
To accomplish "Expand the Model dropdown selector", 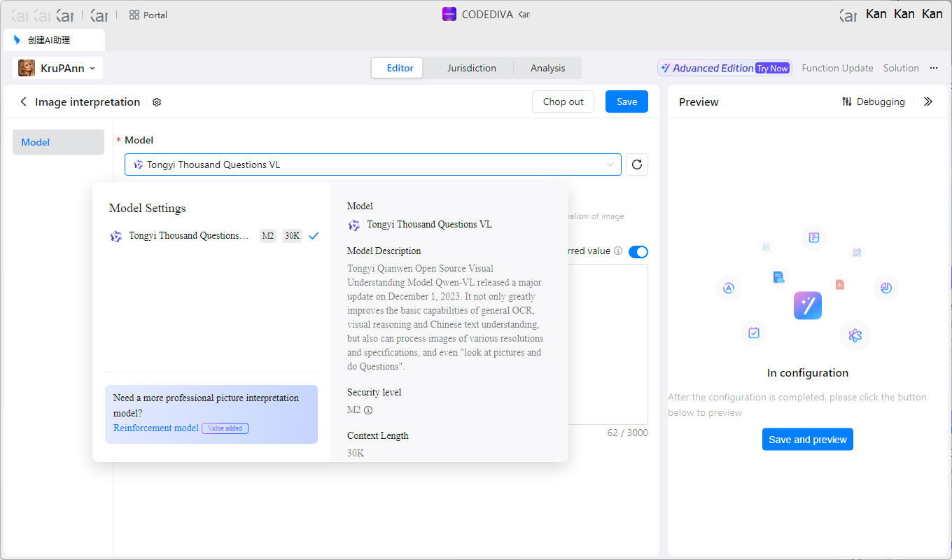I will click(x=372, y=164).
